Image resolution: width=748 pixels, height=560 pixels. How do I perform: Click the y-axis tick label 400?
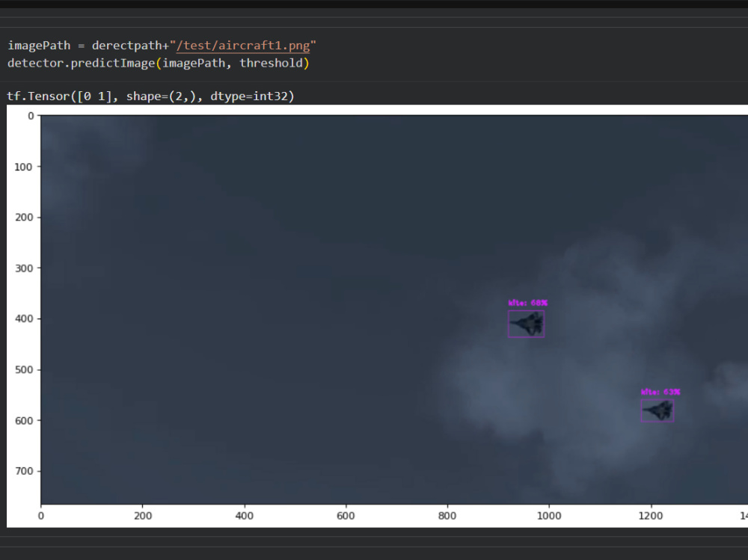24,319
